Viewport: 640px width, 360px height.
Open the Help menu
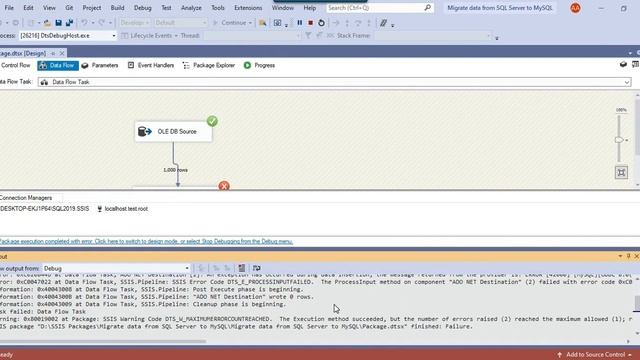(309, 8)
